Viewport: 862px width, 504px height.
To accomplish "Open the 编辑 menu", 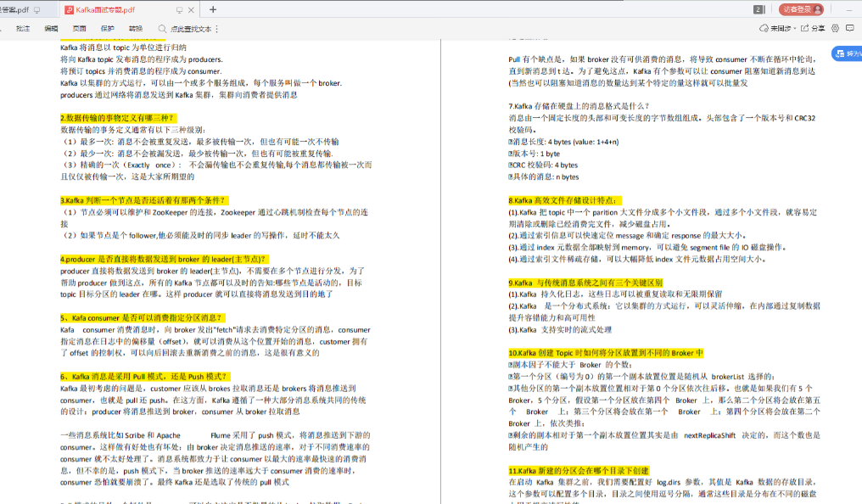I will point(51,29).
